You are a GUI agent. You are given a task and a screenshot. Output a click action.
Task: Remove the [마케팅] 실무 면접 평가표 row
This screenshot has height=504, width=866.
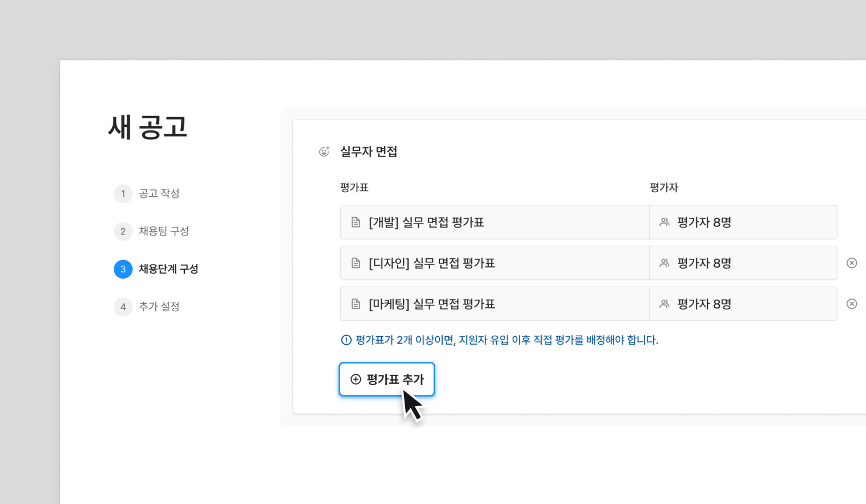pyautogui.click(x=852, y=304)
